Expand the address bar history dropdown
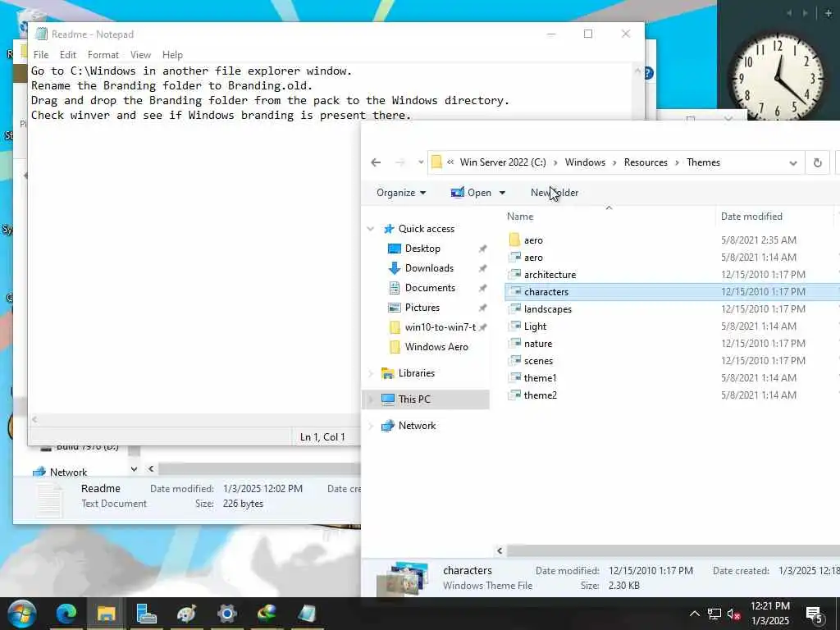This screenshot has width=840, height=630. pos(793,163)
